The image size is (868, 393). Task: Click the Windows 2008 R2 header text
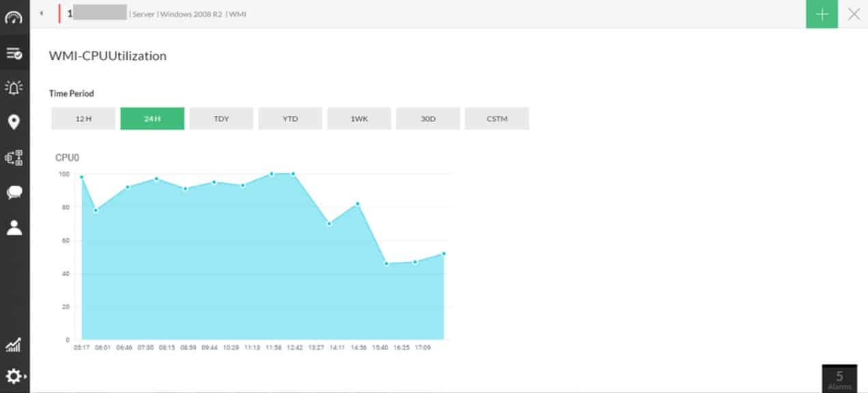click(x=191, y=14)
